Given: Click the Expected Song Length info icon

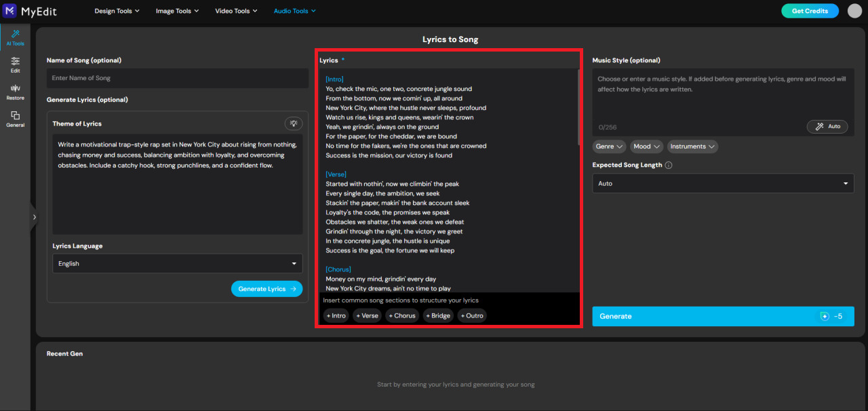Looking at the screenshot, I should coord(669,165).
